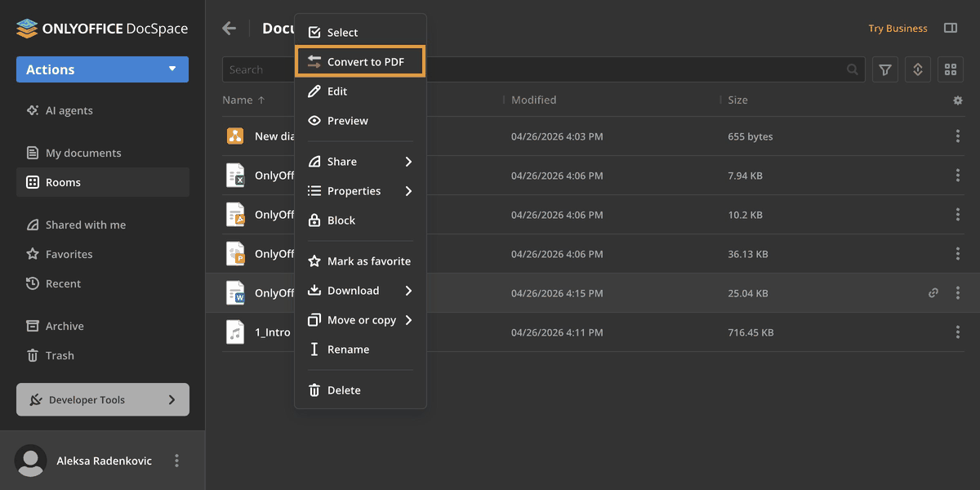The height and width of the screenshot is (490, 980).
Task: Click the 04/26/2026 4:03 PM date
Action: (x=557, y=136)
